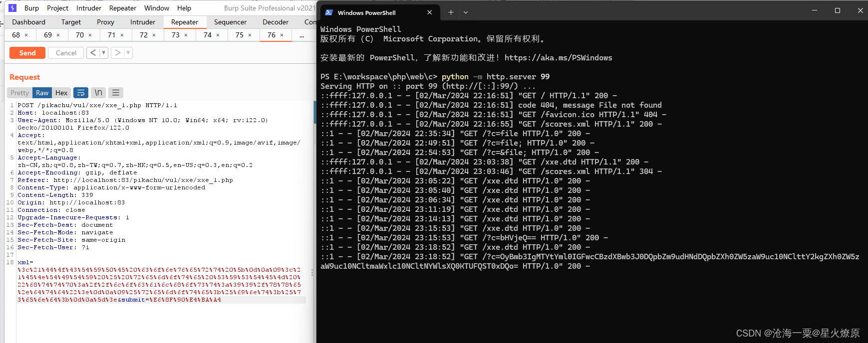Switch to the Sequencer tab
Viewport: 868px width, 343px height.
[230, 22]
